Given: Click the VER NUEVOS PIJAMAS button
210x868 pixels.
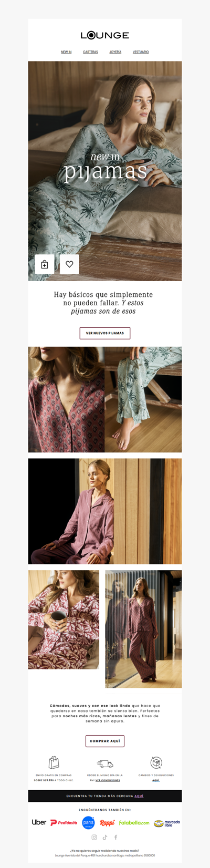Looking at the screenshot, I should pos(105,333).
